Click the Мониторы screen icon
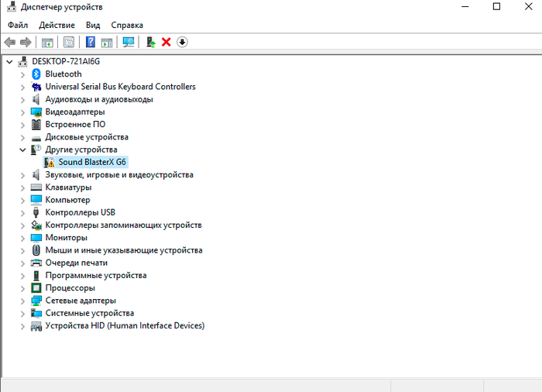 [x=36, y=238]
